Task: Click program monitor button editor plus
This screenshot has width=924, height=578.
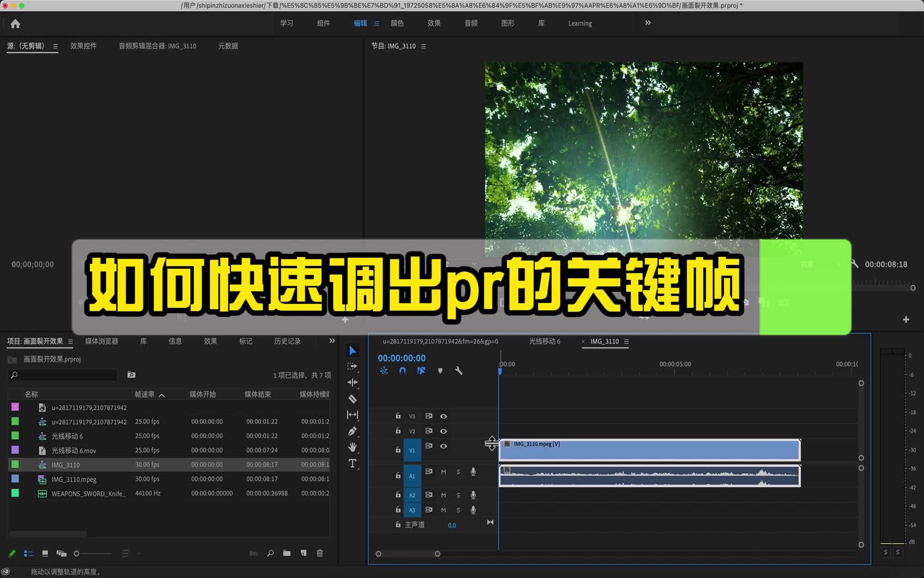Action: pos(906,320)
